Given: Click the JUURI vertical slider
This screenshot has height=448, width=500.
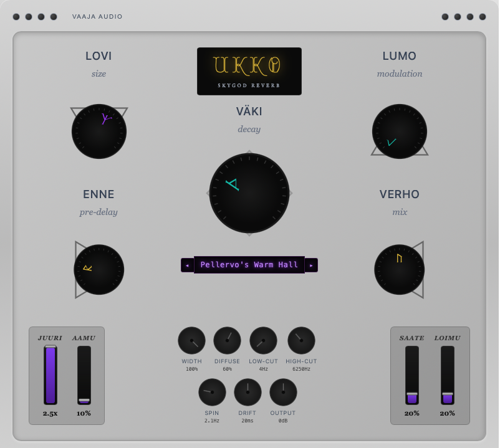Looking at the screenshot, I should pyautogui.click(x=50, y=375).
